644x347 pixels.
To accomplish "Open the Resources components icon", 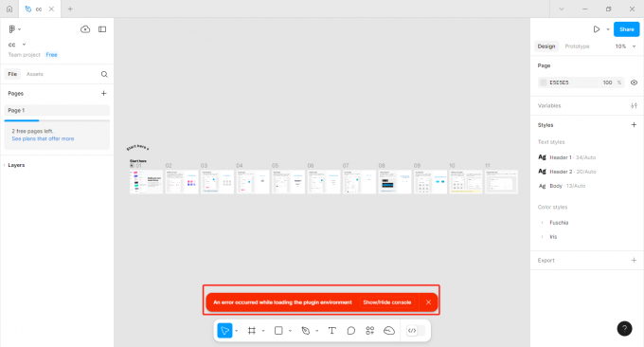I will pyautogui.click(x=369, y=331).
